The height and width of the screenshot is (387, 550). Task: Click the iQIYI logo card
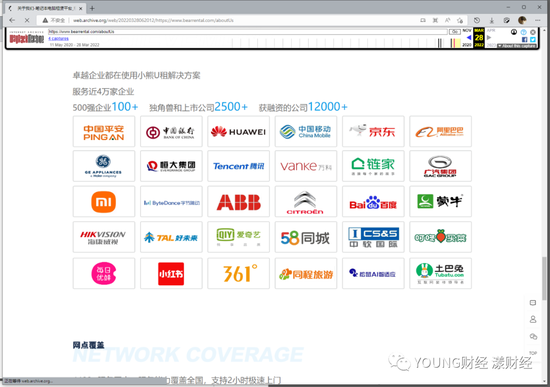239,237
